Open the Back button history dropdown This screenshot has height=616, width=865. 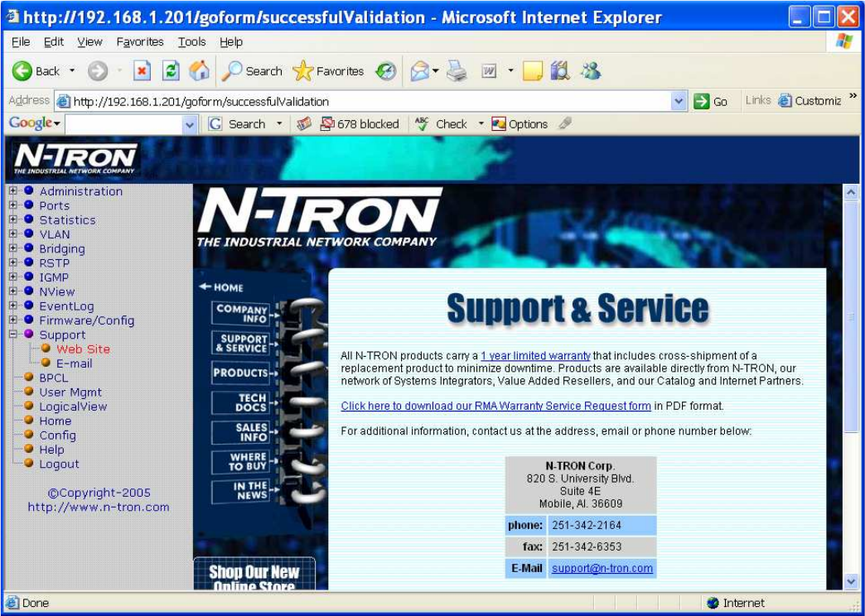tap(72, 71)
